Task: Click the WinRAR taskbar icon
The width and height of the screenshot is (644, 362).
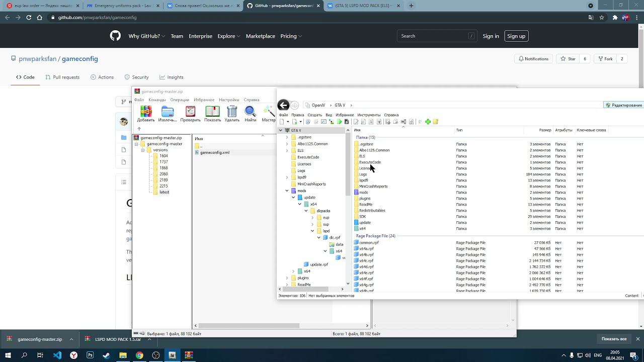Action: 189,355
